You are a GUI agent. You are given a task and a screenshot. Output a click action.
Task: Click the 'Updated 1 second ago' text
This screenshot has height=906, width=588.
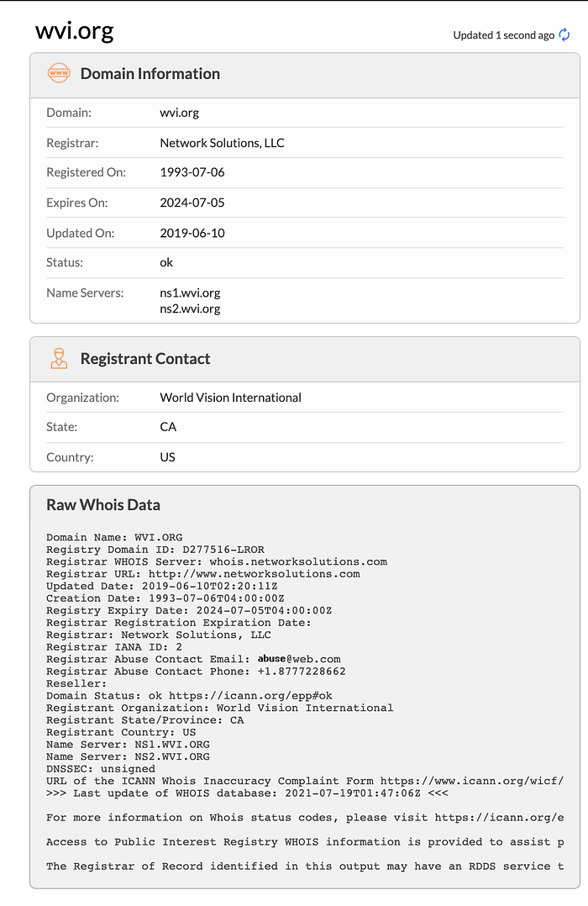(x=504, y=35)
